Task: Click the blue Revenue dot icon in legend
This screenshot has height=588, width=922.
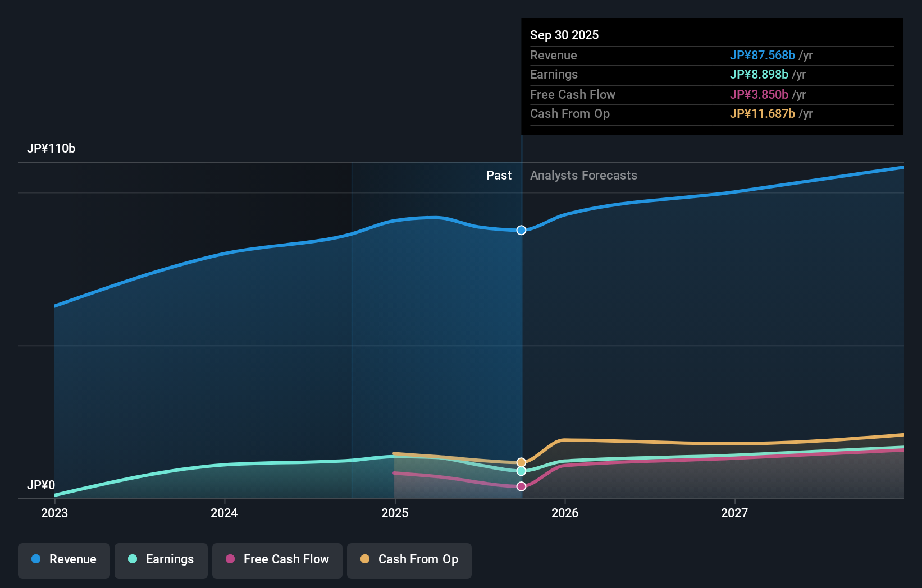Action: coord(36,559)
